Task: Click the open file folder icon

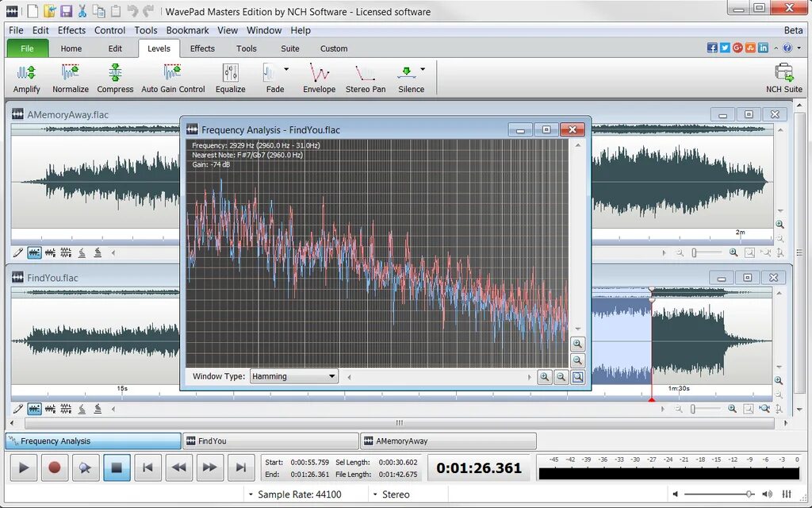Action: click(49, 11)
